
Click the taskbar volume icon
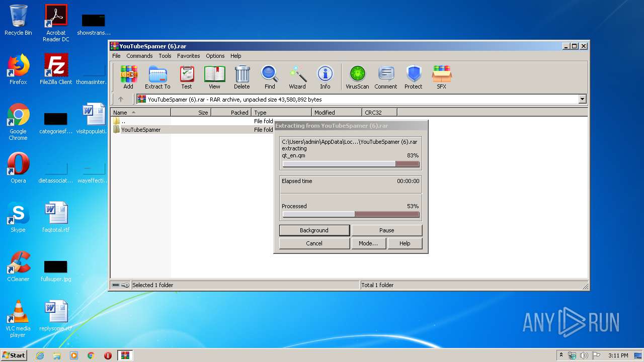point(584,355)
